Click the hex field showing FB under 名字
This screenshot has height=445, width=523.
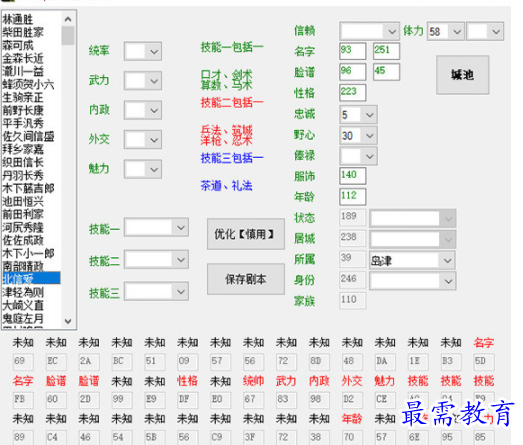[23, 400]
